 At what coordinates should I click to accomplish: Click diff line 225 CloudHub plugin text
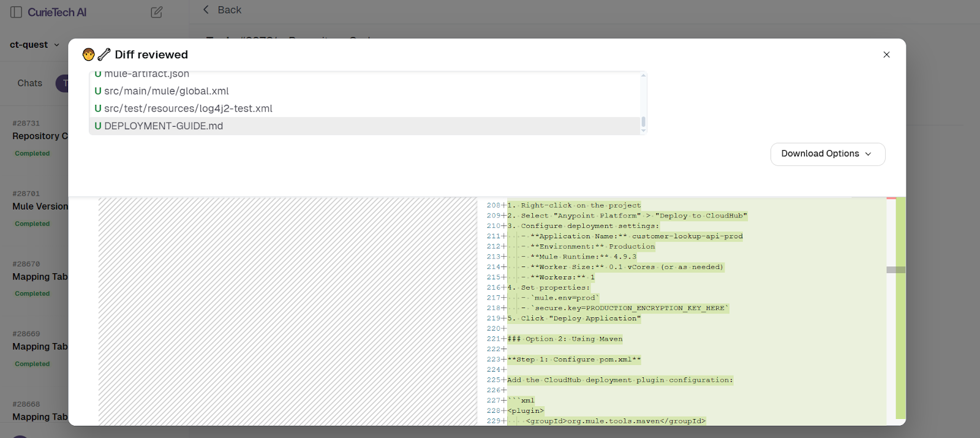(620, 380)
